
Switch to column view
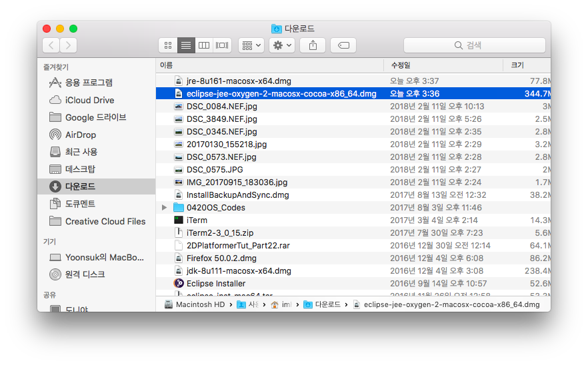[204, 45]
